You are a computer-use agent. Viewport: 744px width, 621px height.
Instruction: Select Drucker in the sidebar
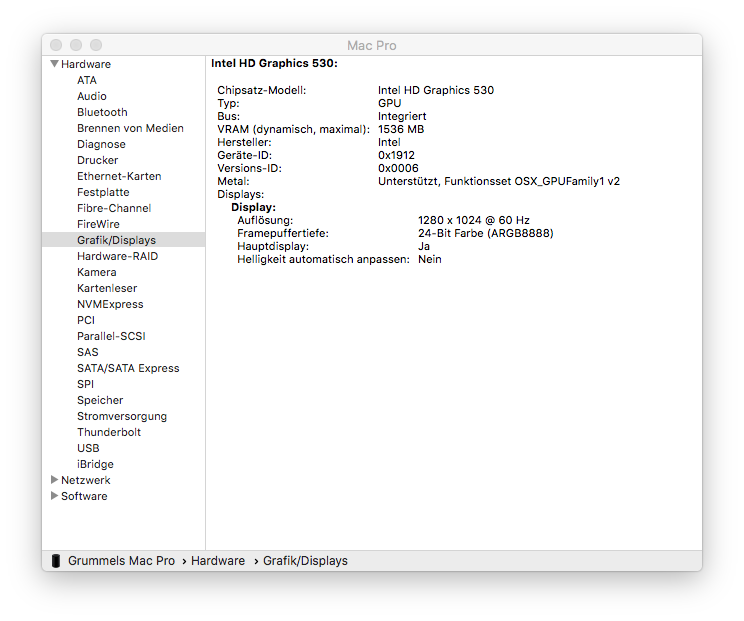point(97,160)
